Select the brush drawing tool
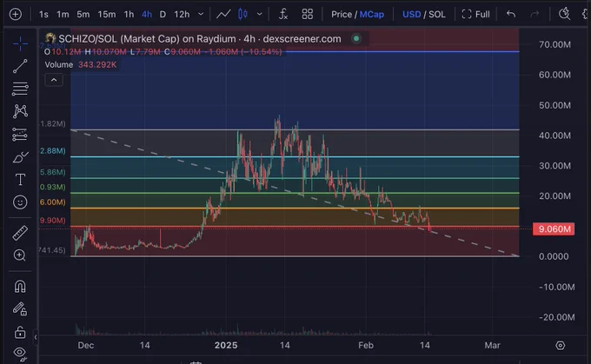 click(20, 156)
